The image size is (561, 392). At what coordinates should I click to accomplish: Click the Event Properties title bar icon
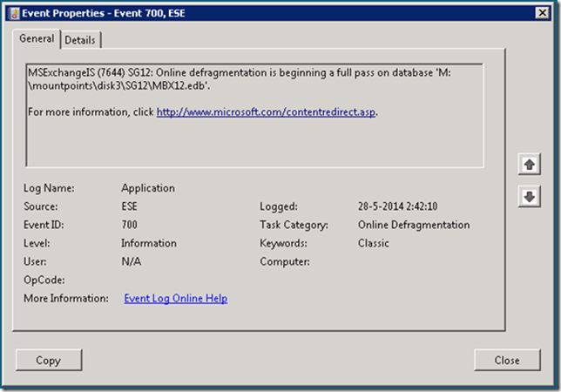click(x=16, y=12)
